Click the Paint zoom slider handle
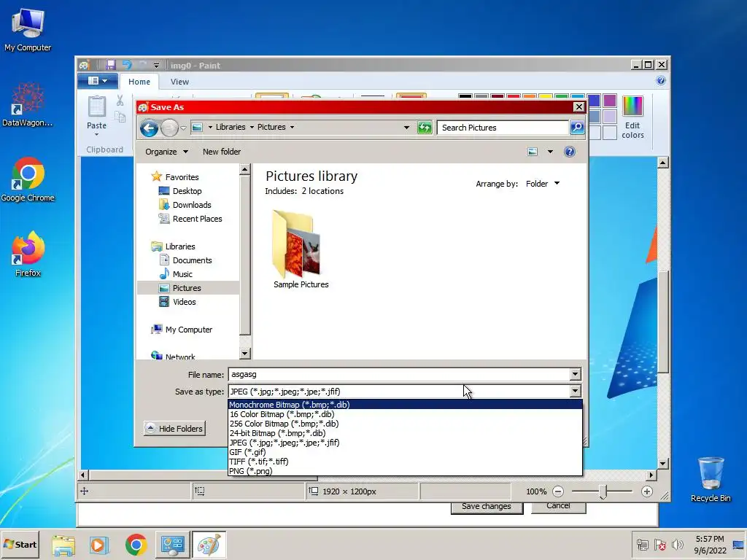 [x=603, y=491]
